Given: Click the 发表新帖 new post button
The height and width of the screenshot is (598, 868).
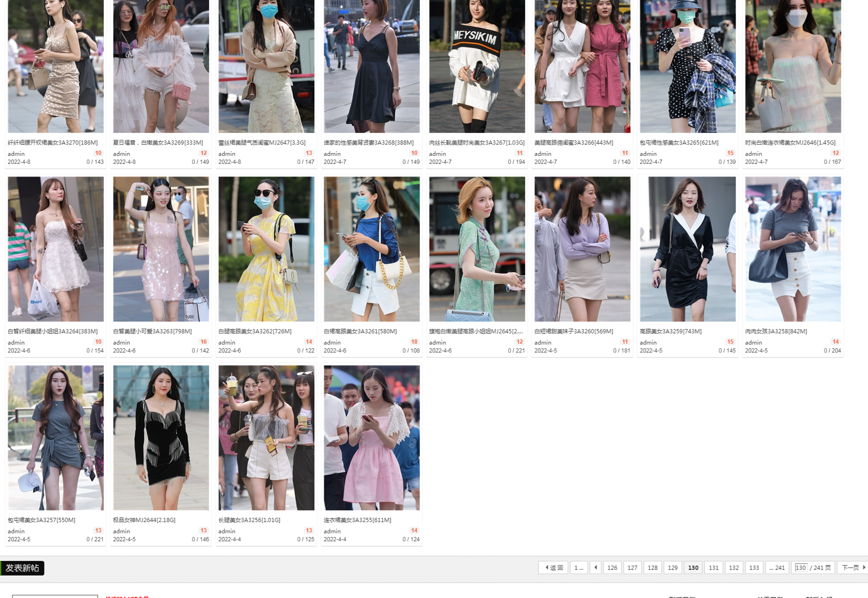Looking at the screenshot, I should 22,568.
